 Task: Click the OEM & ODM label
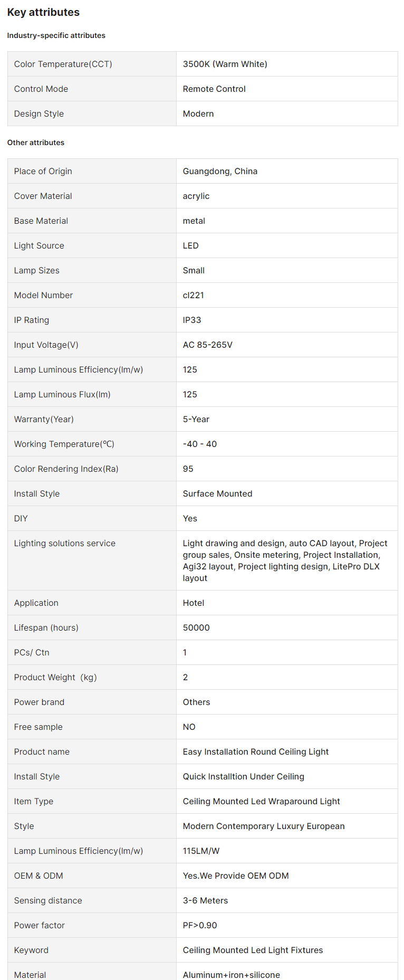pos(38,876)
